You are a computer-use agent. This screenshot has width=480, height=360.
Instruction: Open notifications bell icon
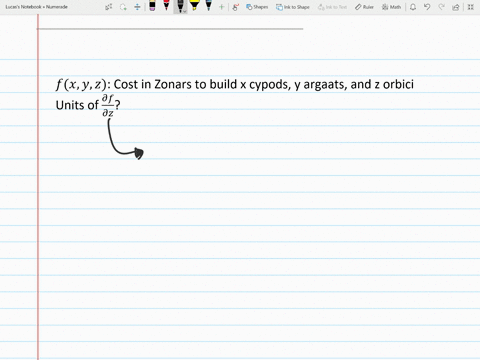click(413, 7)
